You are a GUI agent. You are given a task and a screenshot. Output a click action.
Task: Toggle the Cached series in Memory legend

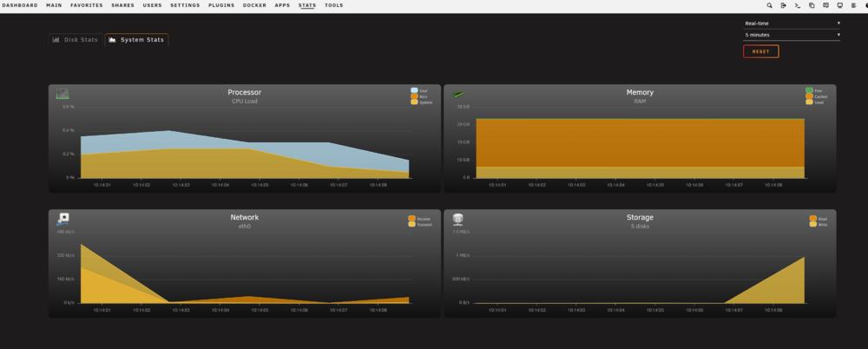[817, 96]
